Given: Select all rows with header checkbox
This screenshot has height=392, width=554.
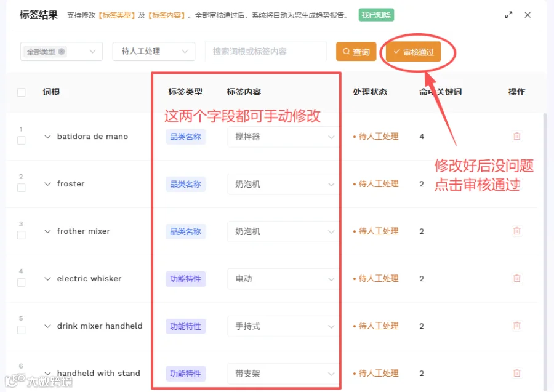Looking at the screenshot, I should click(x=21, y=92).
